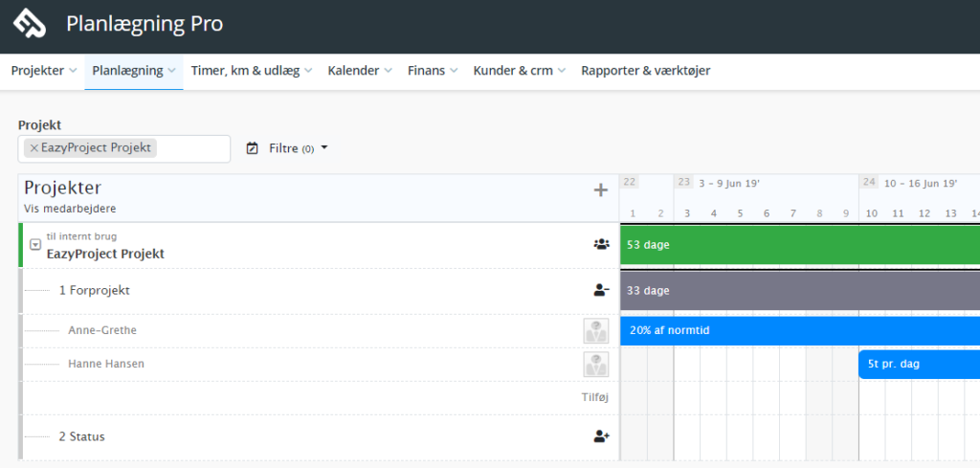Collapse the EazyProject Projekt tree row
This screenshot has width=980, height=468.
(35, 244)
